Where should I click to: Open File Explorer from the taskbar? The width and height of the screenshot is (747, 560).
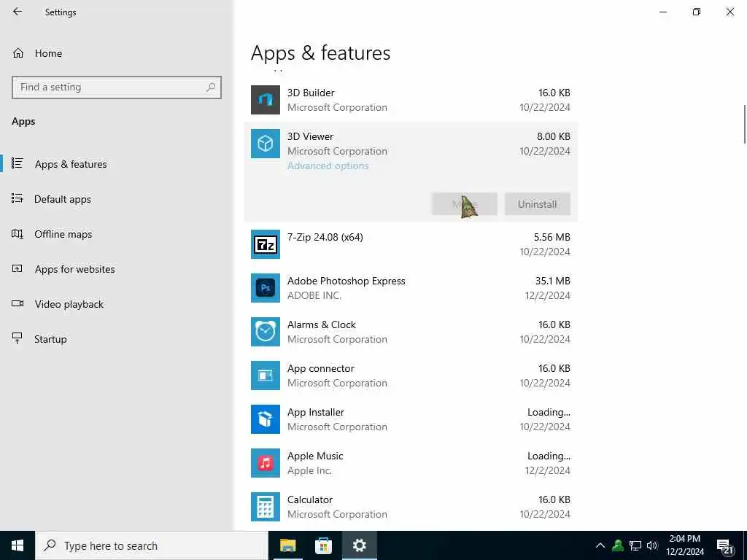coord(287,545)
